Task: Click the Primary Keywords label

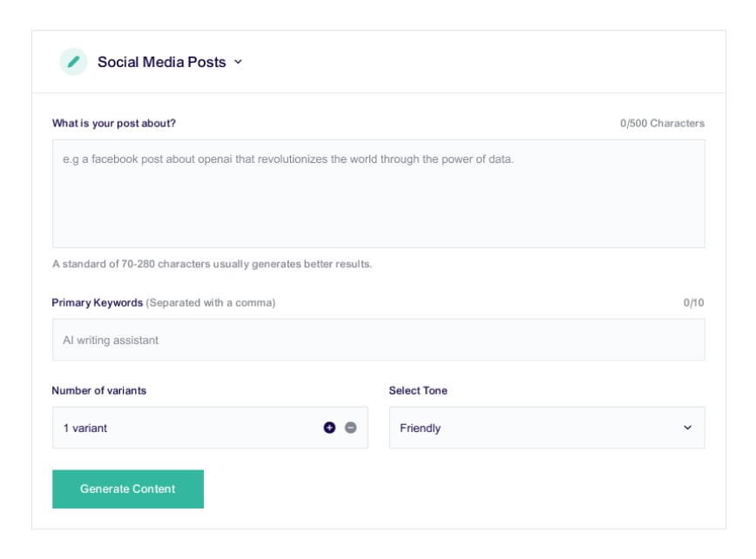Action: pyautogui.click(x=97, y=303)
